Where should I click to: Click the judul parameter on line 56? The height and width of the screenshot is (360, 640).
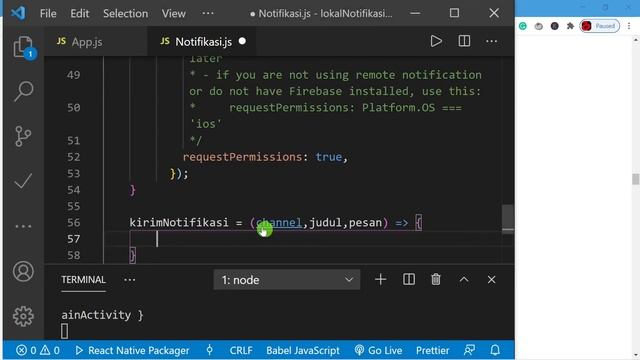click(325, 222)
